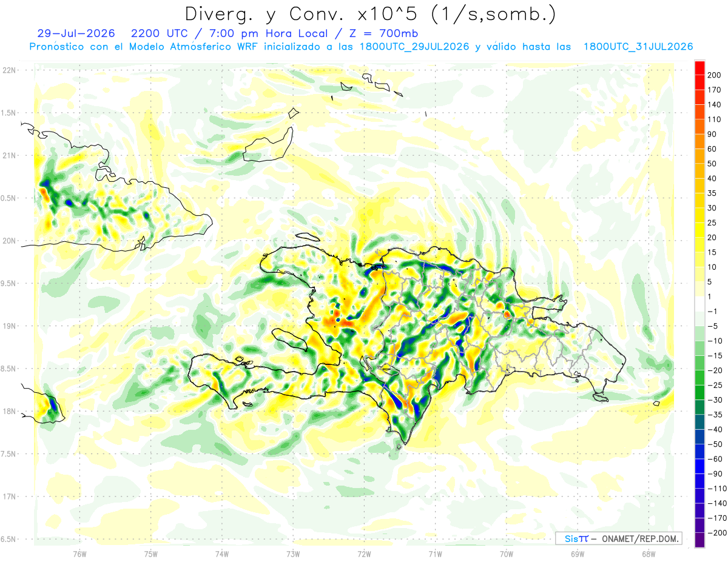Image resolution: width=728 pixels, height=562 pixels.
Task: Click the "22N" latitude label
Action: (x=9, y=70)
